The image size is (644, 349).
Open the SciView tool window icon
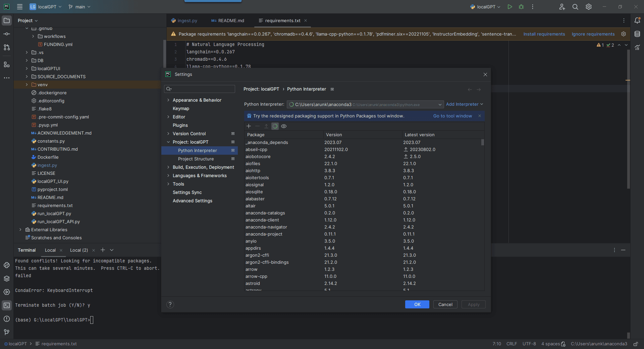point(637,47)
